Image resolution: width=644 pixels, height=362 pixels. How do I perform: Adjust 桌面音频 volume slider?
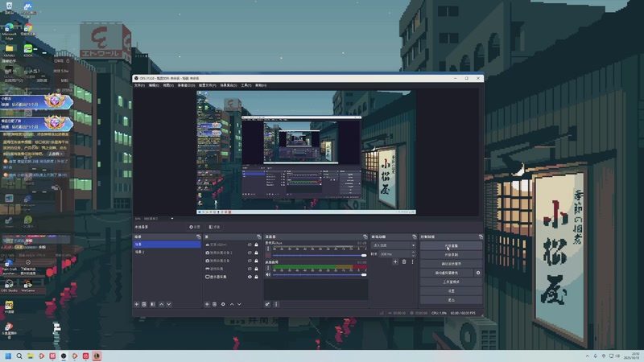coord(320,274)
